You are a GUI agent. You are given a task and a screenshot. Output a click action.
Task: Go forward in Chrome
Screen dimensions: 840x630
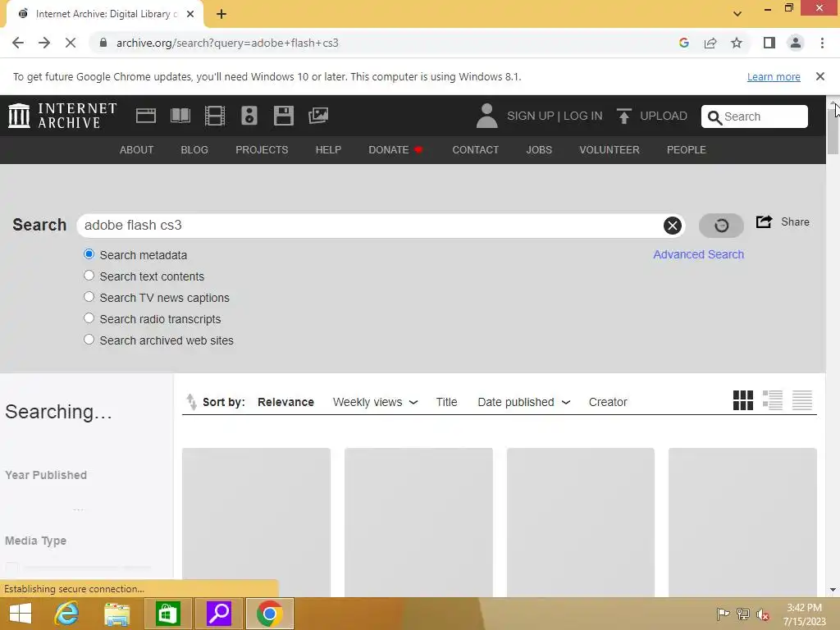pos(44,43)
